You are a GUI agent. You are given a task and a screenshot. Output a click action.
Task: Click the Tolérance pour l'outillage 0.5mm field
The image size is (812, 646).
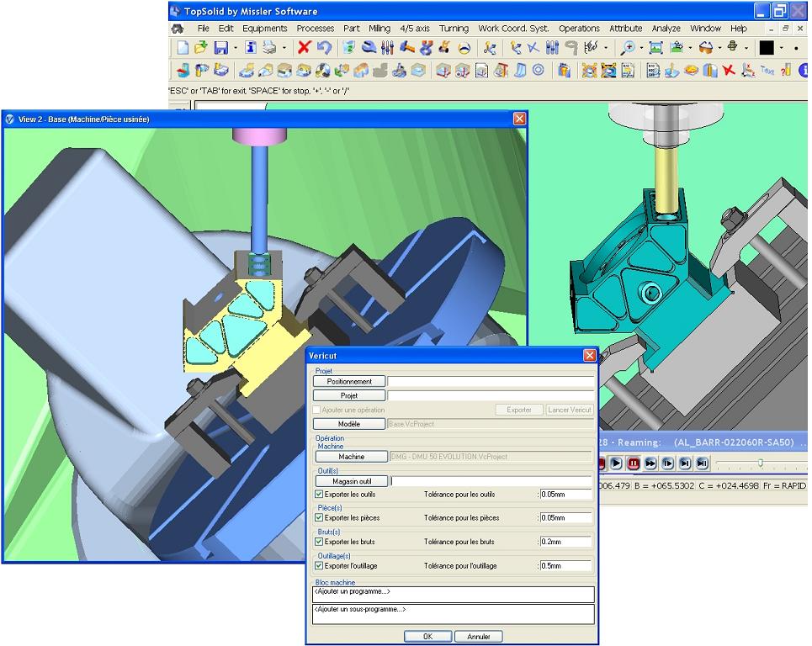click(x=565, y=566)
